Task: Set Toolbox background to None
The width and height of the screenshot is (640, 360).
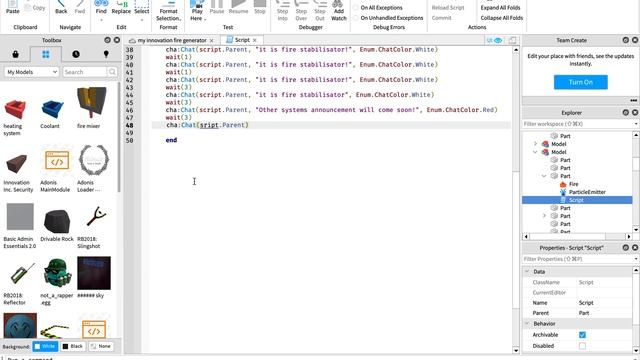Action: click(100, 346)
